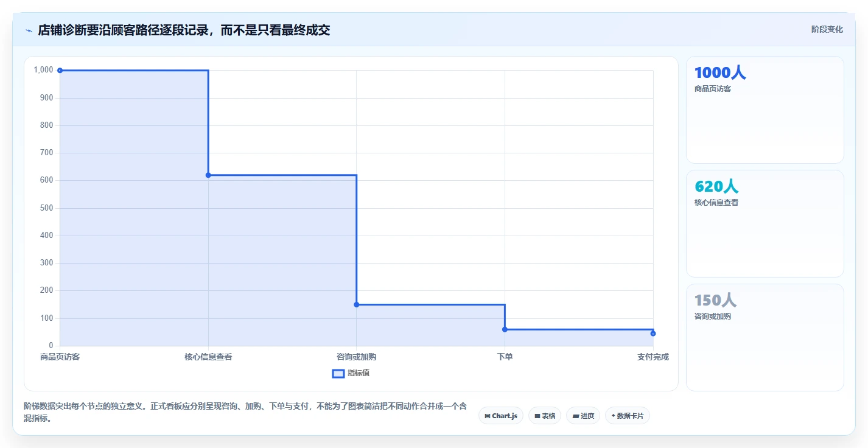The height and width of the screenshot is (448, 868).
Task: Click the 商品页访客 x-axis label
Action: (60, 357)
